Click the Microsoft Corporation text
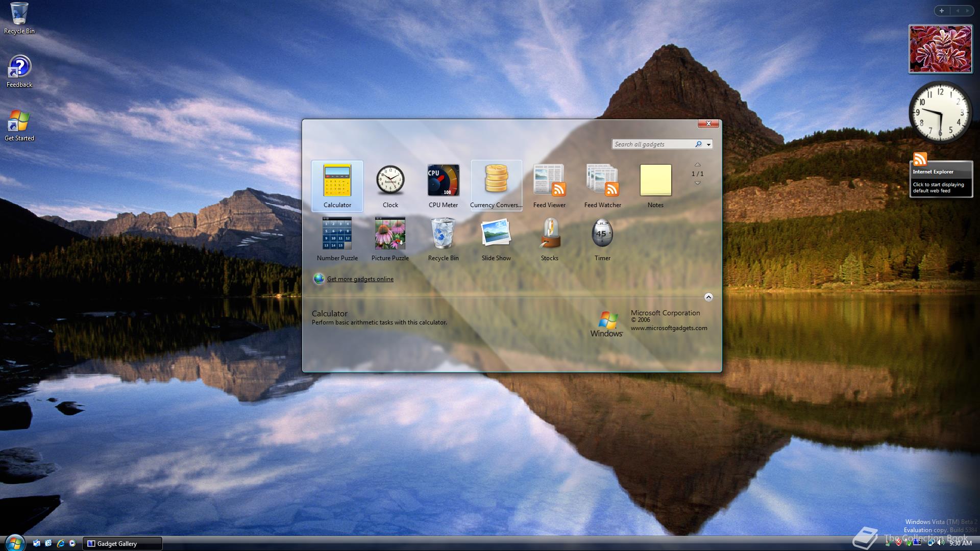Viewport: 980px width, 551px height. tap(665, 313)
